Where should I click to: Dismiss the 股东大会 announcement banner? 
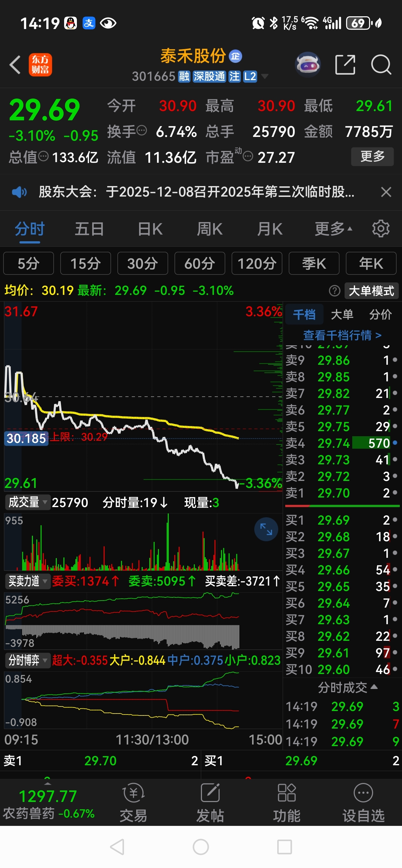click(386, 192)
